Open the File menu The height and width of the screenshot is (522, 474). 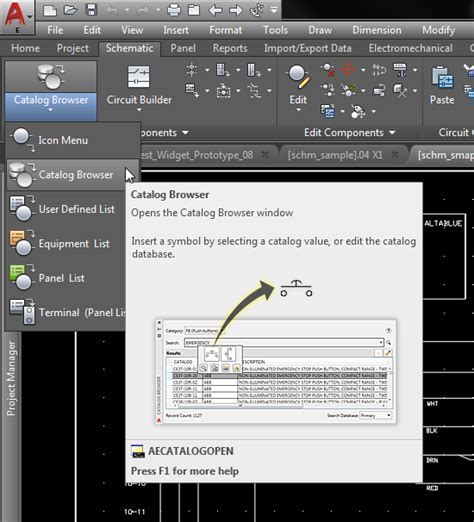55,30
